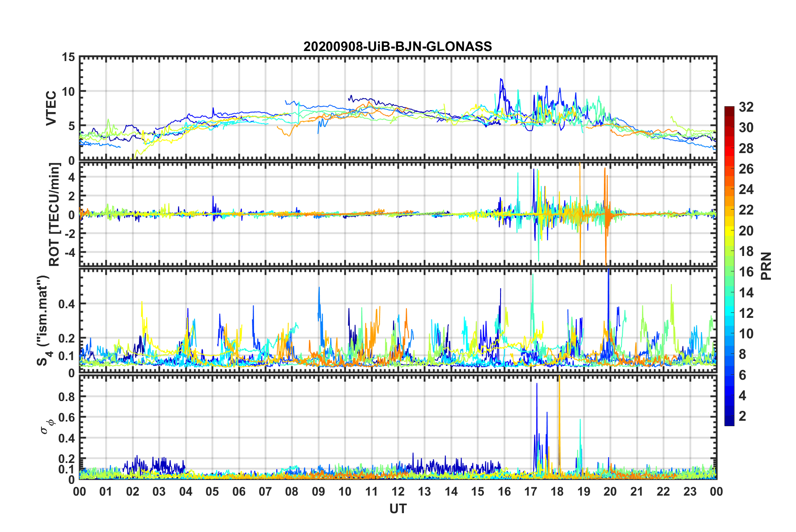Click the colorbar tick label 18
Image resolution: width=796 pixels, height=532 pixels.
[746, 251]
